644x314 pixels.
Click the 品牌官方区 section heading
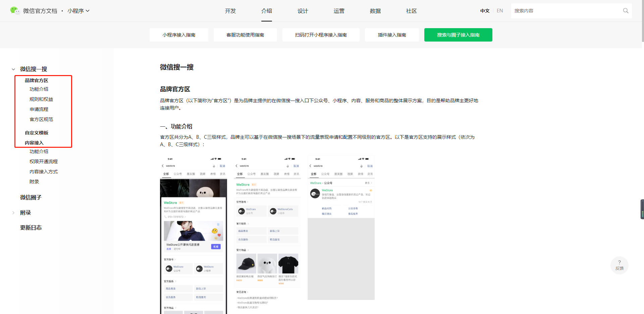(x=175, y=89)
